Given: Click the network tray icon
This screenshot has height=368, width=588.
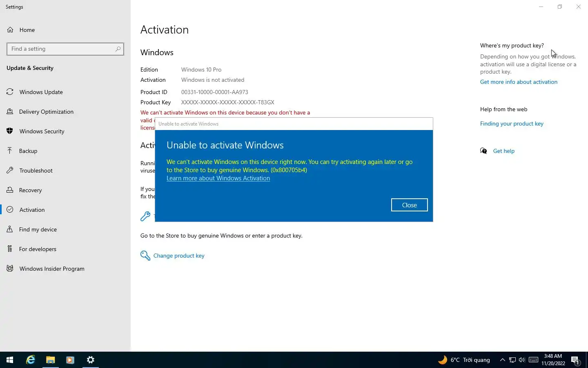Looking at the screenshot, I should tap(512, 360).
